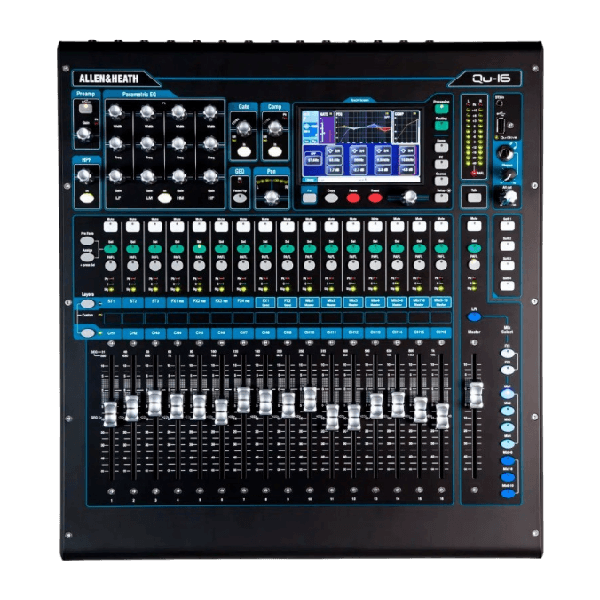Image resolution: width=600 pixels, height=600 pixels.
Task: Enable the Gate In button
Action: 244,152
